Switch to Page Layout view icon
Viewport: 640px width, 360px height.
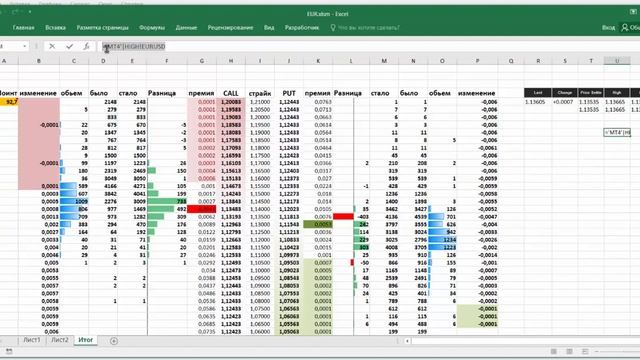569,351
